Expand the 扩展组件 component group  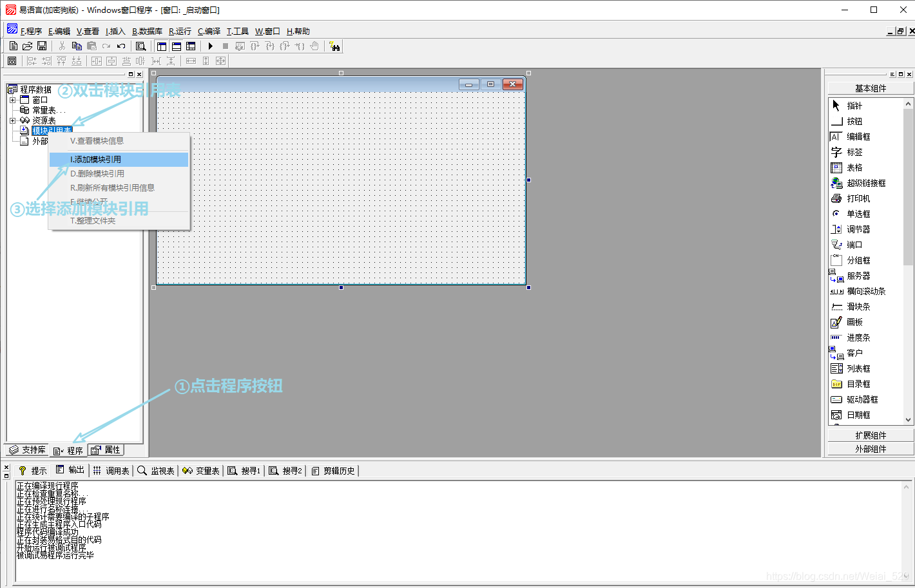[x=871, y=435]
